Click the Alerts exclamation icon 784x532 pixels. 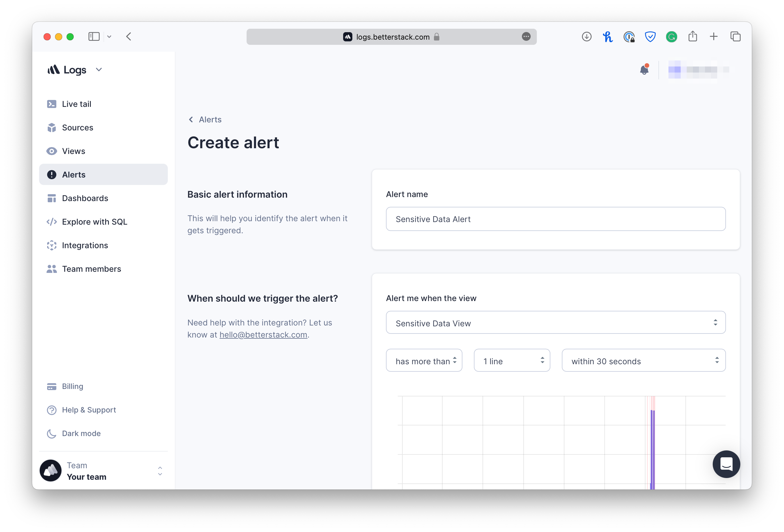52,174
